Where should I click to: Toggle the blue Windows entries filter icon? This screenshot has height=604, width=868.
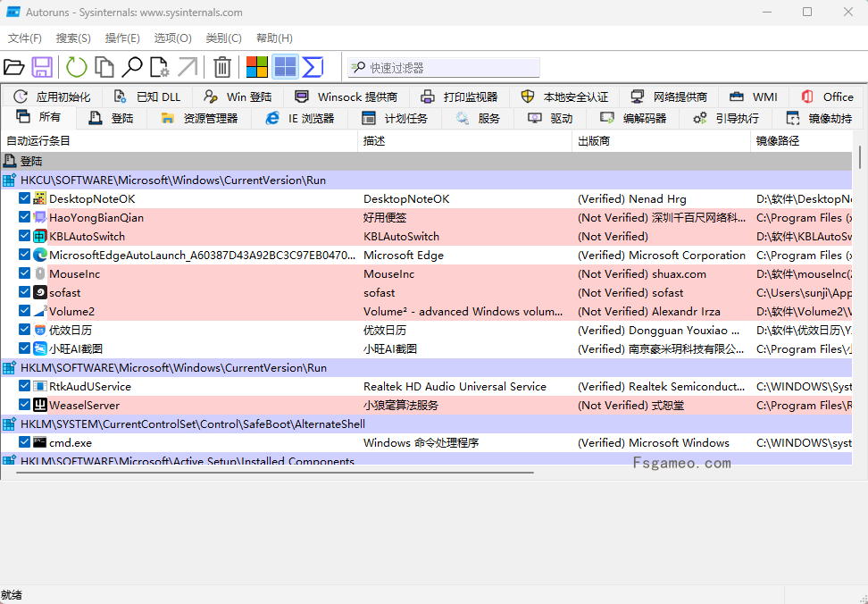click(285, 68)
